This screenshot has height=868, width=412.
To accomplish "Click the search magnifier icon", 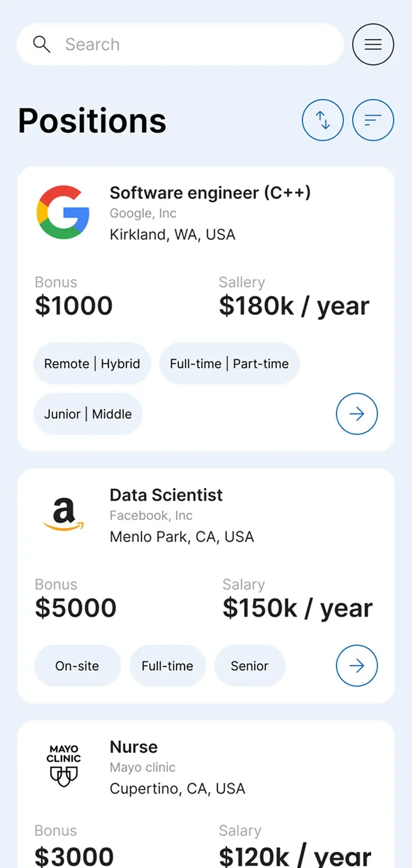I will coord(42,44).
